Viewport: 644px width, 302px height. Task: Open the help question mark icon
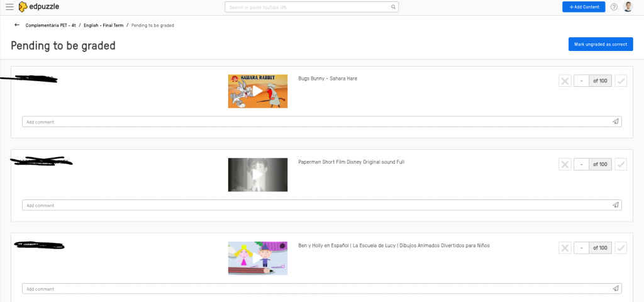pyautogui.click(x=614, y=7)
